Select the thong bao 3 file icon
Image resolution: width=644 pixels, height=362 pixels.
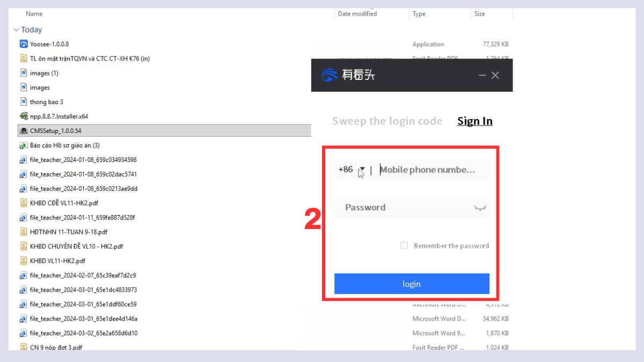(x=24, y=101)
